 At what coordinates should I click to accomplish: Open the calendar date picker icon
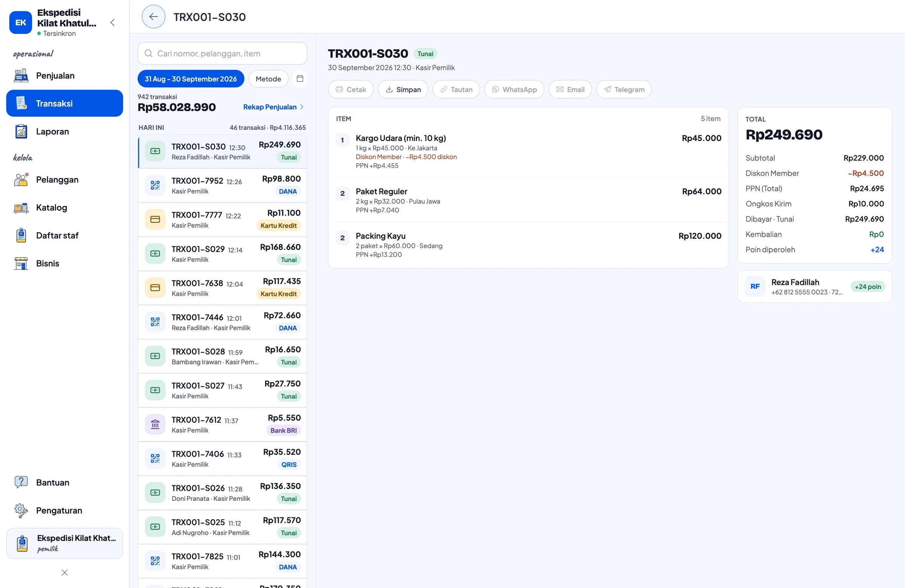(x=300, y=79)
